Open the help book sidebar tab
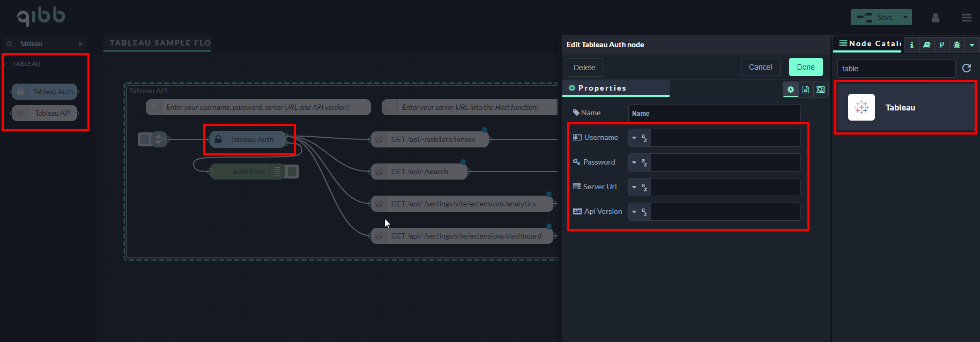 coord(926,45)
